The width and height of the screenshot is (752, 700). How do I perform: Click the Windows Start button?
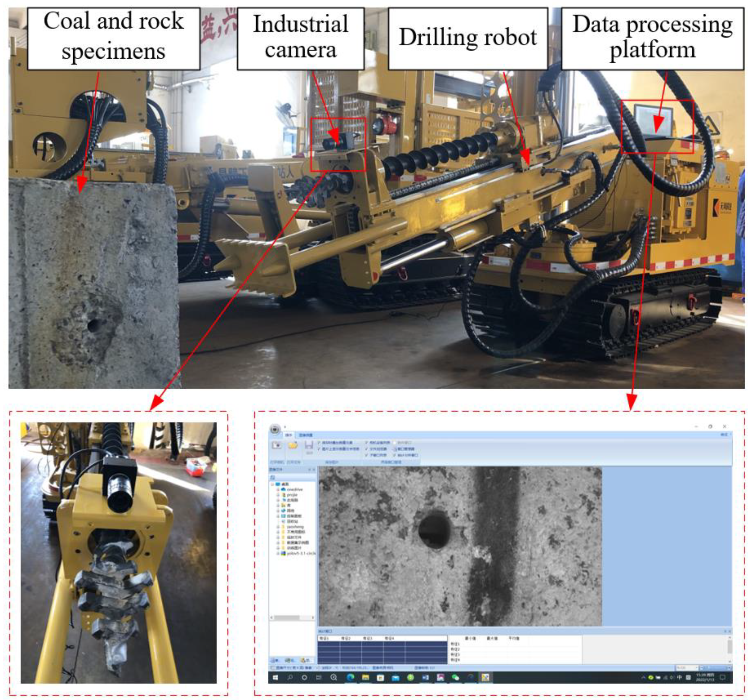(x=275, y=677)
